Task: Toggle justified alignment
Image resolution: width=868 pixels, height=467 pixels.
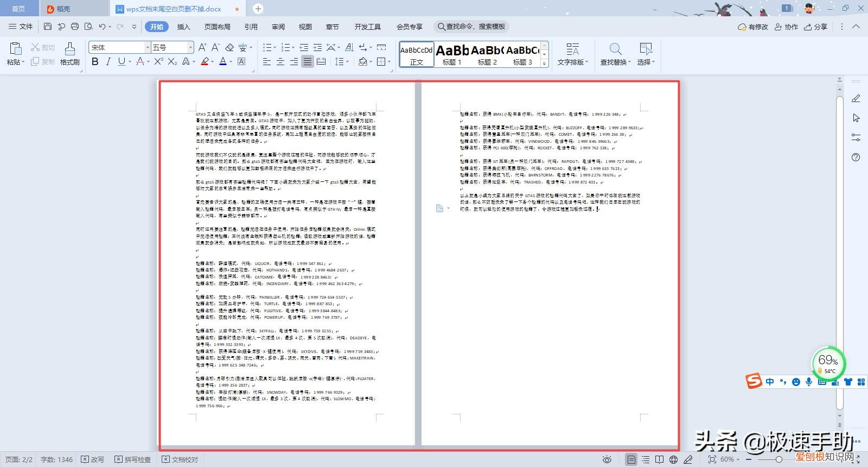Action: pos(307,61)
